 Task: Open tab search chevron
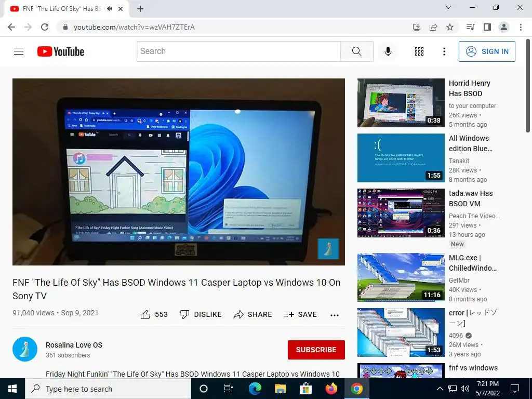tap(448, 7)
